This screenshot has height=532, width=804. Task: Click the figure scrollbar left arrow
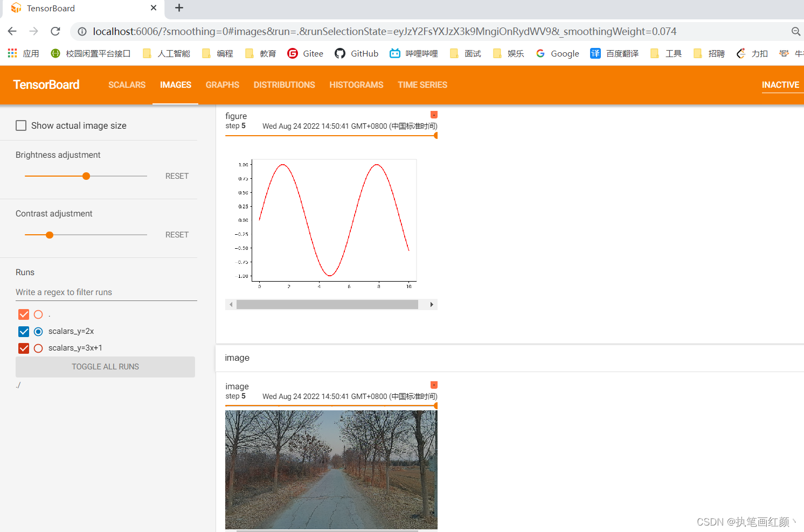pyautogui.click(x=231, y=305)
